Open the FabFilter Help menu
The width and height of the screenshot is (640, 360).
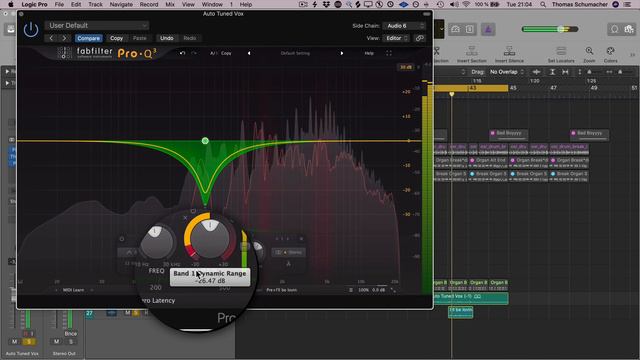point(369,53)
